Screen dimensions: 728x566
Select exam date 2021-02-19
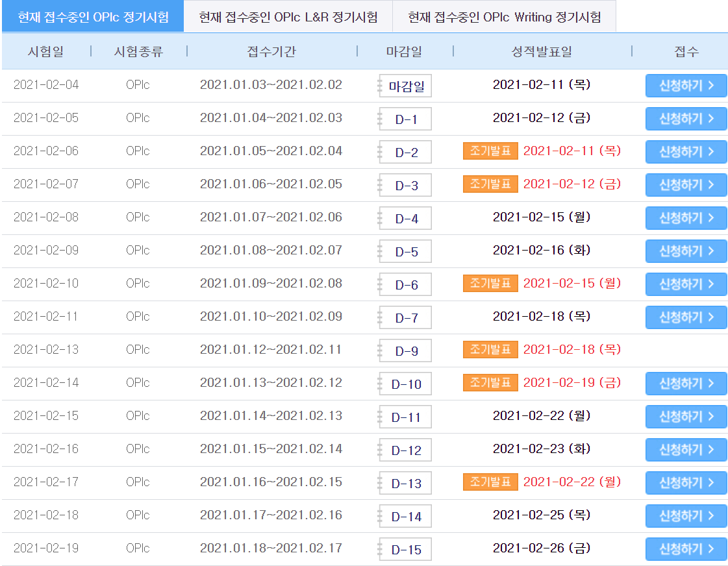[46, 548]
